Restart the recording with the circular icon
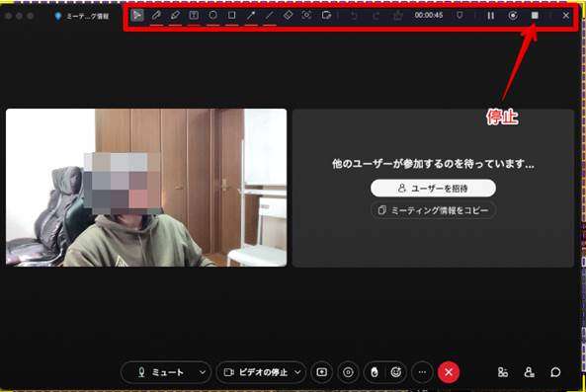Image resolution: width=586 pixels, height=392 pixels. (x=513, y=16)
